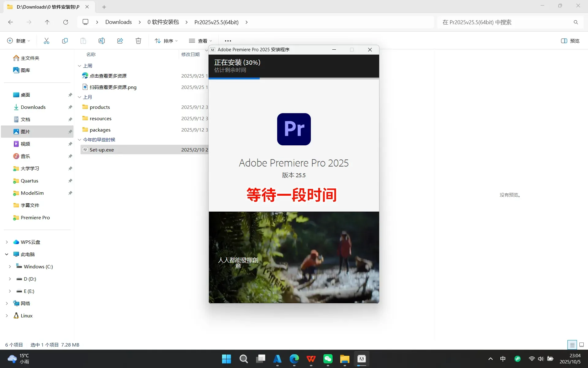Click Downloads in the breadcrumb path
The height and width of the screenshot is (368, 588).
119,22
